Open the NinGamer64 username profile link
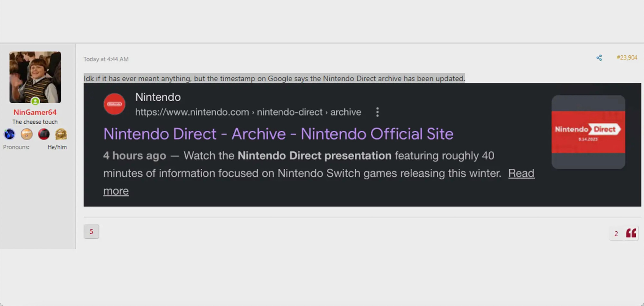Screen dimensions: 644x306 [x=35, y=112]
